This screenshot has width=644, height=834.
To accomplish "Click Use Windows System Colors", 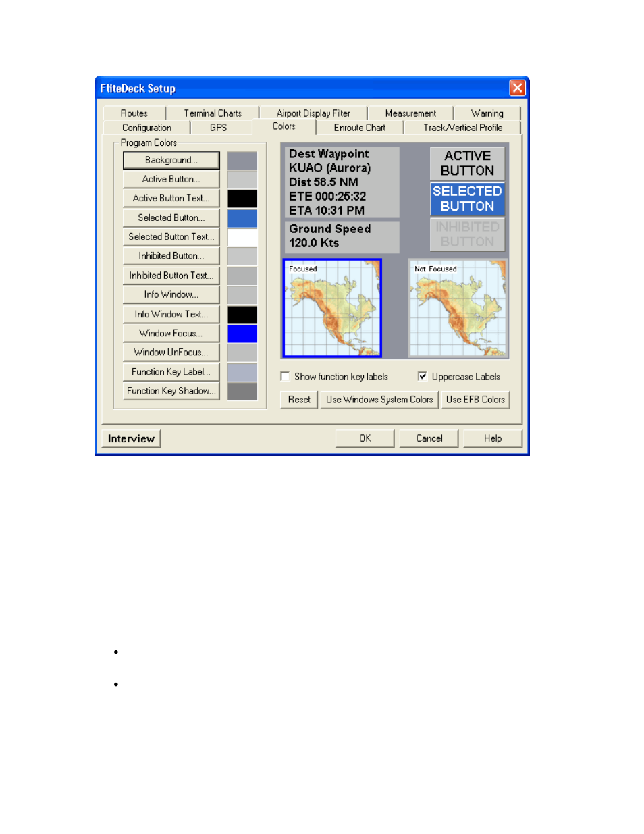I will [x=379, y=400].
